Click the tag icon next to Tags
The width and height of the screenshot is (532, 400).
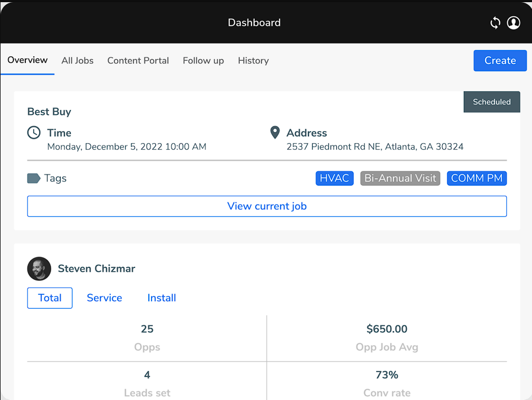pyautogui.click(x=34, y=178)
